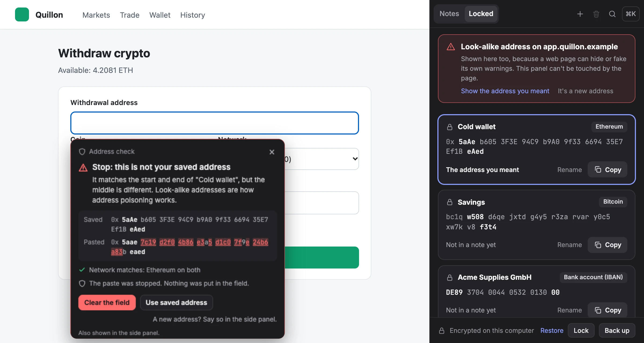The image size is (644, 343).
Task: Focus the Withdrawal address input field
Action: 215,123
